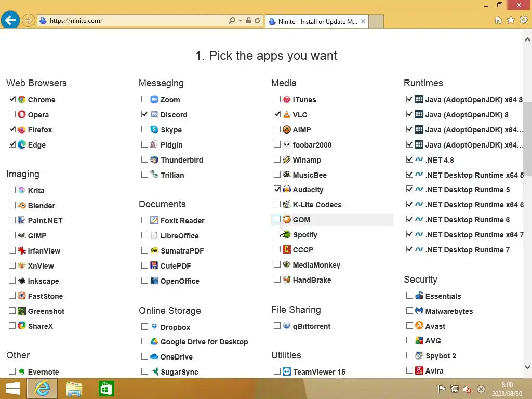Click the Greenshot label
Viewport: 532px width, 399px height.
46,311
